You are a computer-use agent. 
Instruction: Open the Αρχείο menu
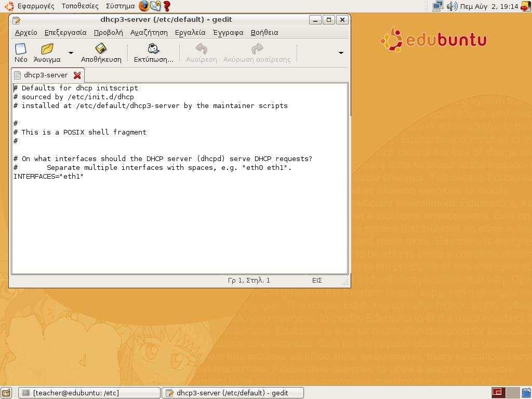(x=26, y=33)
